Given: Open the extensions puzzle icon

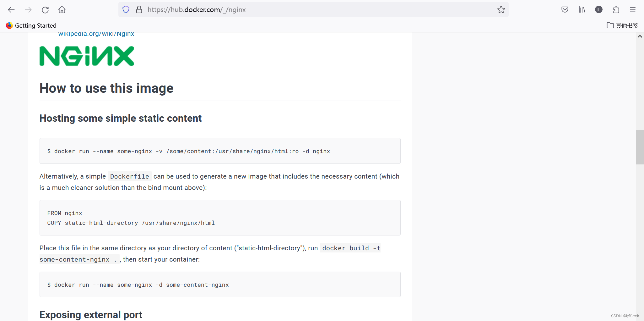Looking at the screenshot, I should (616, 10).
